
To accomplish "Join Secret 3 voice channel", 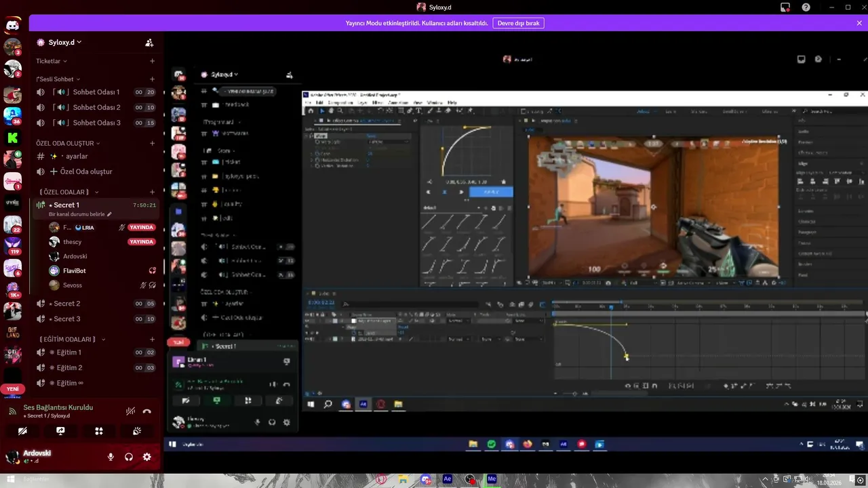I will pos(96,319).
